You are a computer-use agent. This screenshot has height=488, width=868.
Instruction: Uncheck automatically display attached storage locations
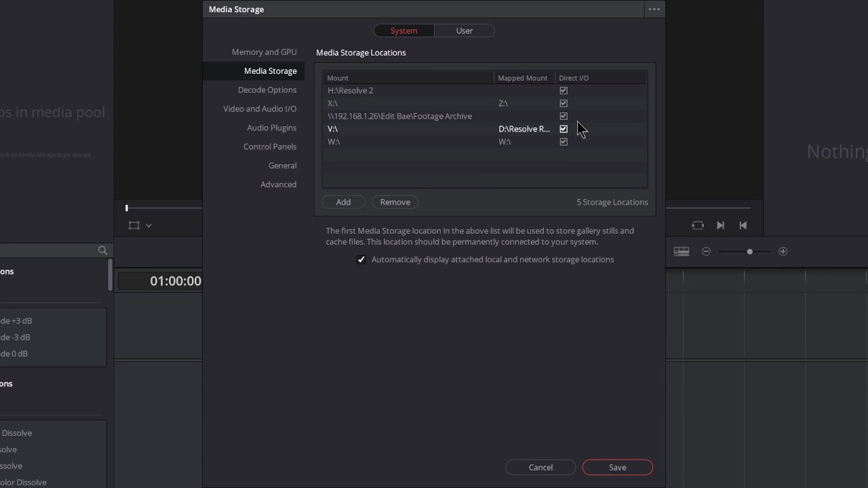coord(361,260)
